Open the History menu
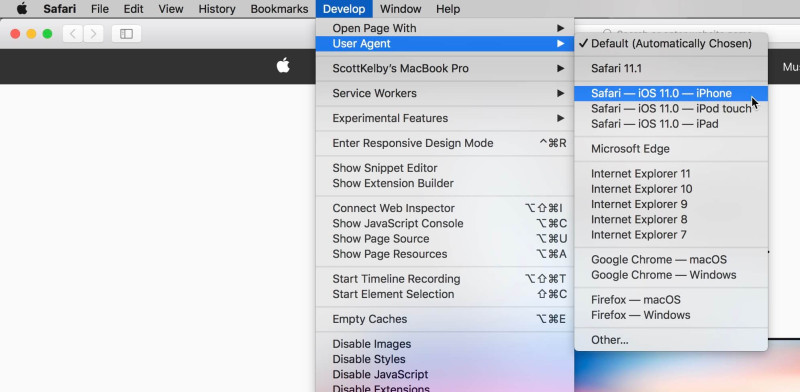Viewport: 800px width, 392px height. 217,9
